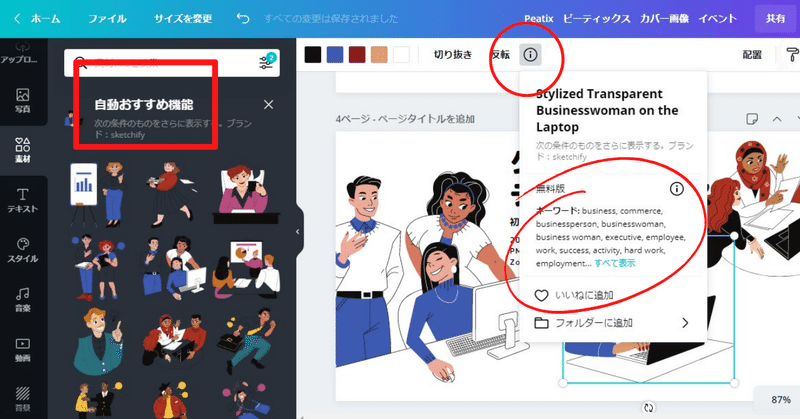Add woman with chart board illustration
800x419 pixels.
97,194
